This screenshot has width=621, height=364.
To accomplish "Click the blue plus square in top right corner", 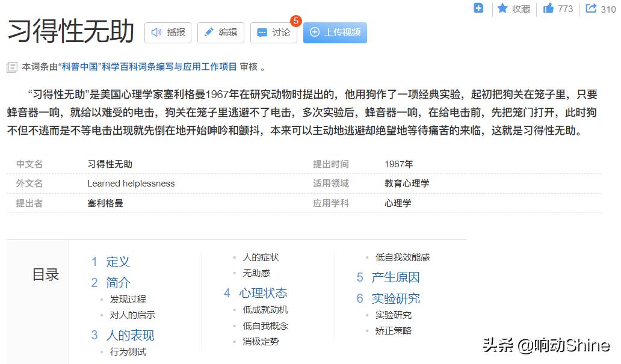I will pyautogui.click(x=478, y=8).
